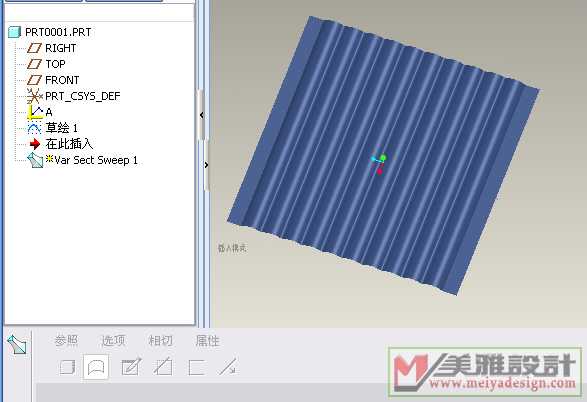587x402 pixels.
Task: Click the flip direction arrow icon
Action: pyautogui.click(x=228, y=366)
